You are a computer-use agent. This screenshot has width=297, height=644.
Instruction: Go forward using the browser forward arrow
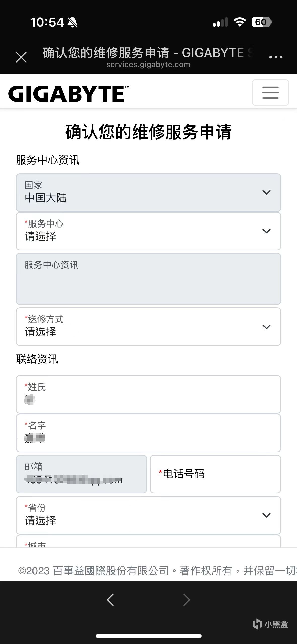(186, 600)
